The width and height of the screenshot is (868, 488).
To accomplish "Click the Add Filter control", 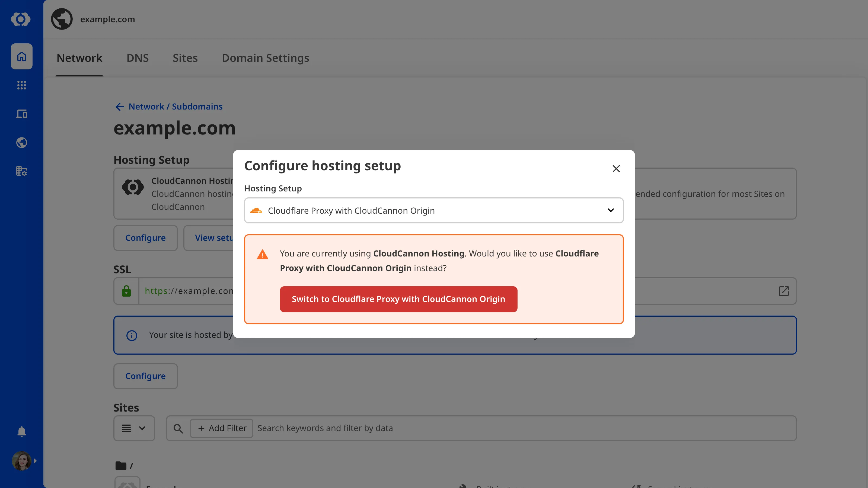I will [221, 428].
